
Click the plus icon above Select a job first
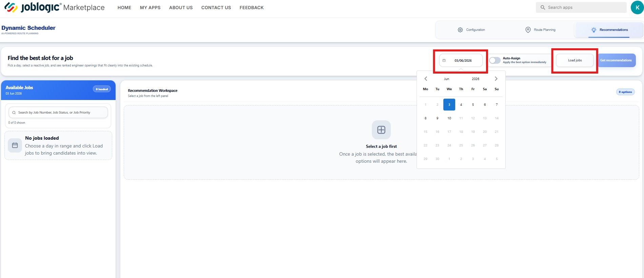click(x=381, y=130)
